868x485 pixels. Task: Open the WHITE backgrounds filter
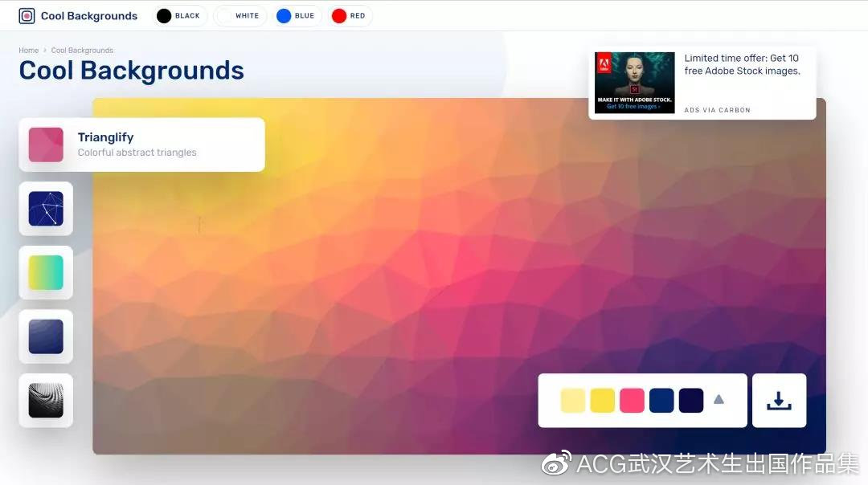point(240,15)
